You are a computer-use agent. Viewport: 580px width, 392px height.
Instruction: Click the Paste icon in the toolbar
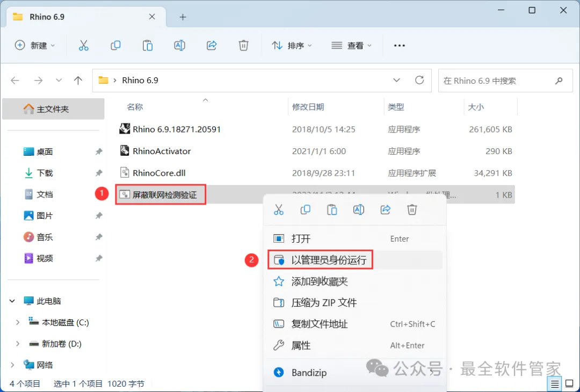click(x=148, y=46)
